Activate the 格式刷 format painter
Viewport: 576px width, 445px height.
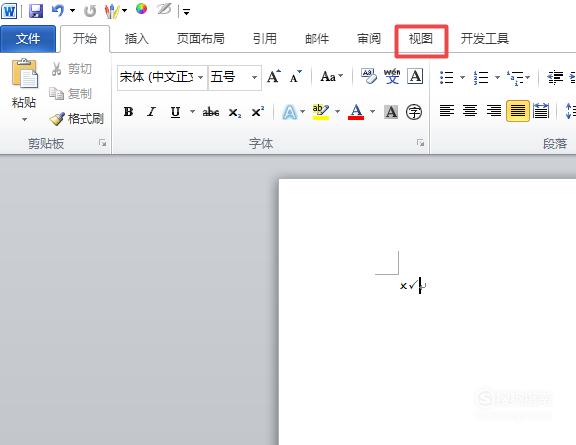[x=77, y=119]
